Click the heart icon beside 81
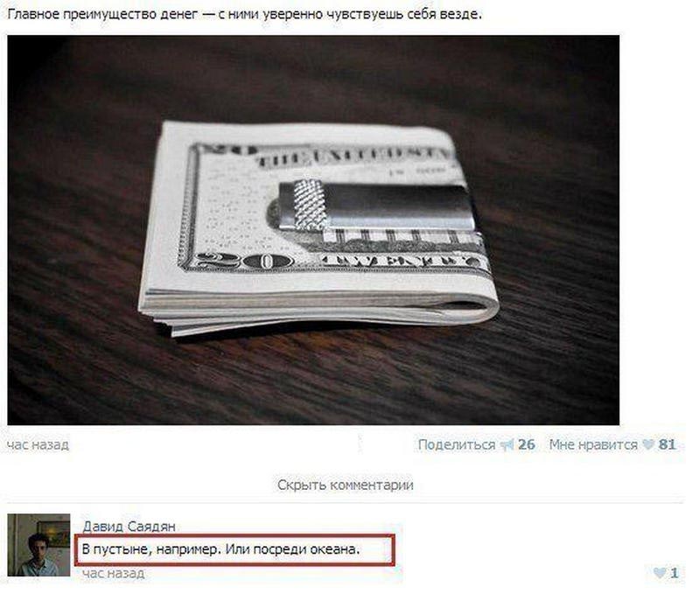This screenshot has height=594, width=700. 647,444
